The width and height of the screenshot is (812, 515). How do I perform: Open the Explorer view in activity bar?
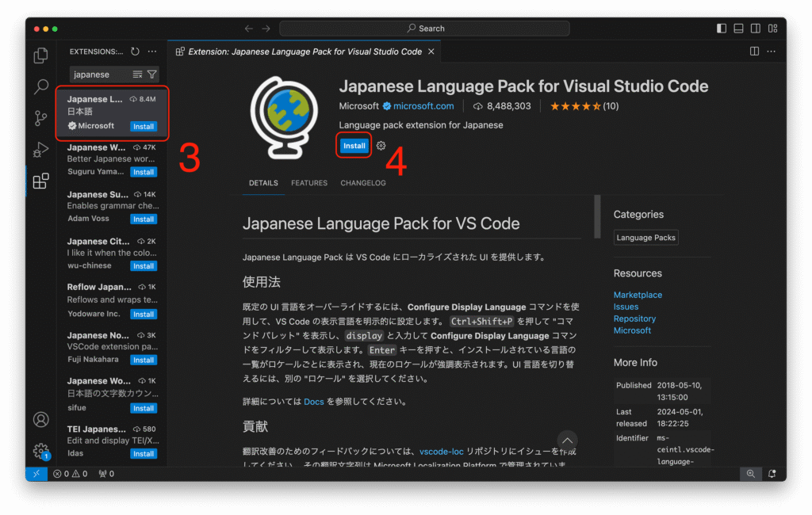pos(41,55)
